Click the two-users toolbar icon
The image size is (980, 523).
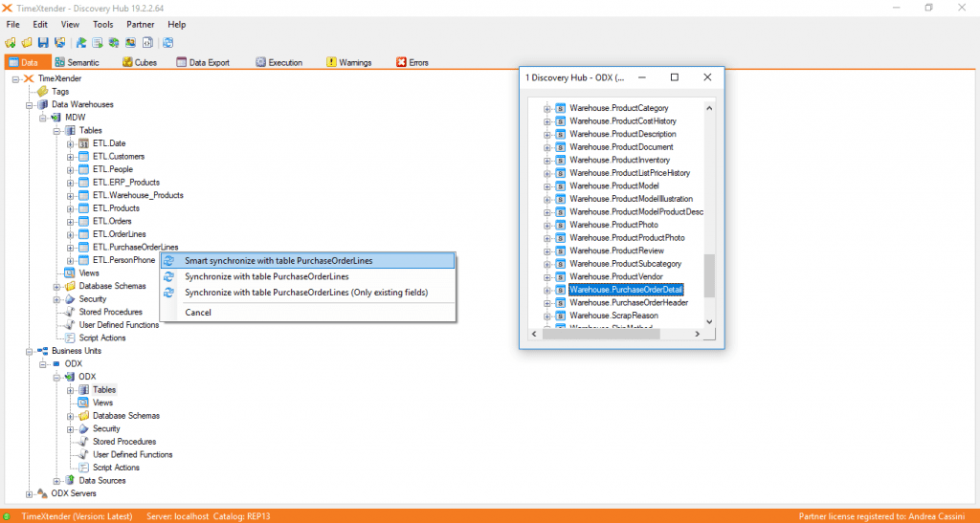pyautogui.click(x=130, y=43)
